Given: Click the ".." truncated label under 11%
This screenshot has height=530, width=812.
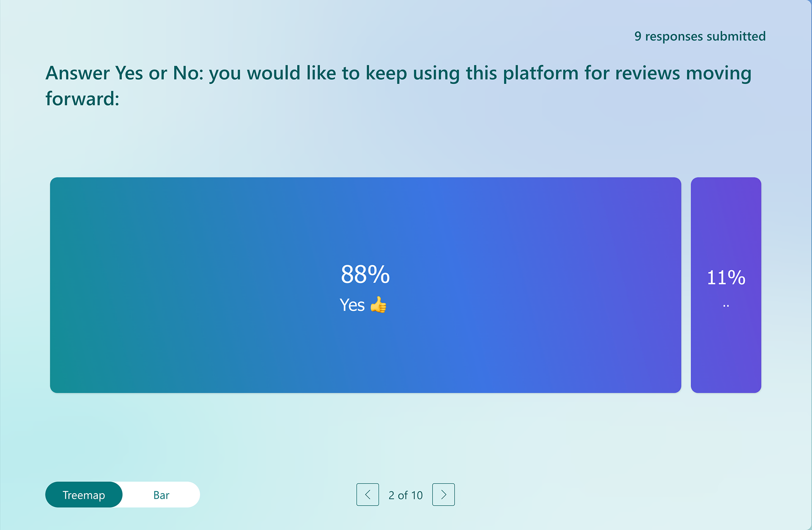Looking at the screenshot, I should [726, 305].
